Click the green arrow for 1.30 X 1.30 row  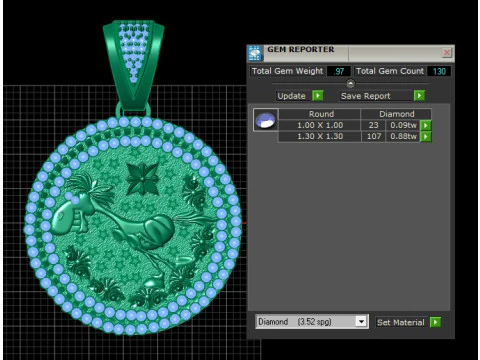click(x=426, y=136)
